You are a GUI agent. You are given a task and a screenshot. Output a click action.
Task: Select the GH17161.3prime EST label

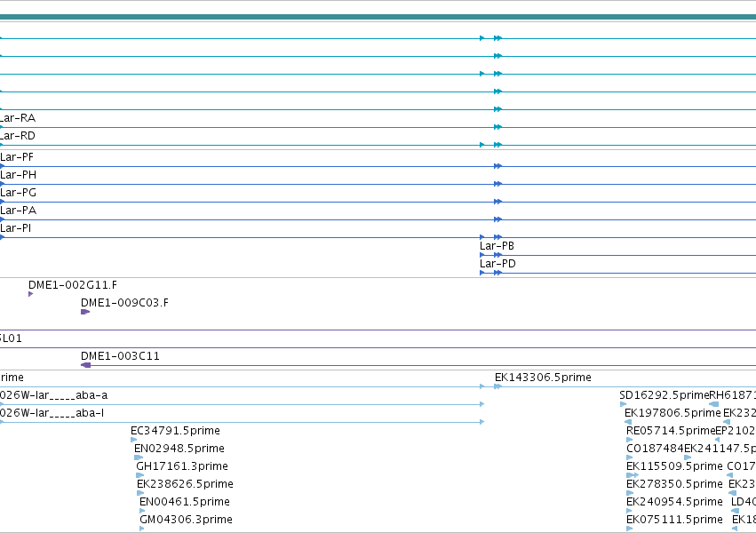coord(182,466)
